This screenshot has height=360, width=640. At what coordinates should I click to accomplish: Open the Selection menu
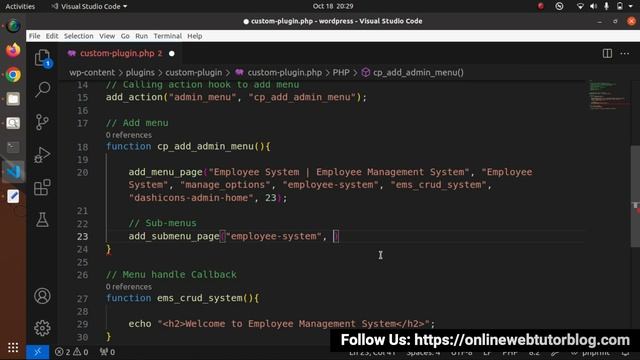tap(78, 36)
